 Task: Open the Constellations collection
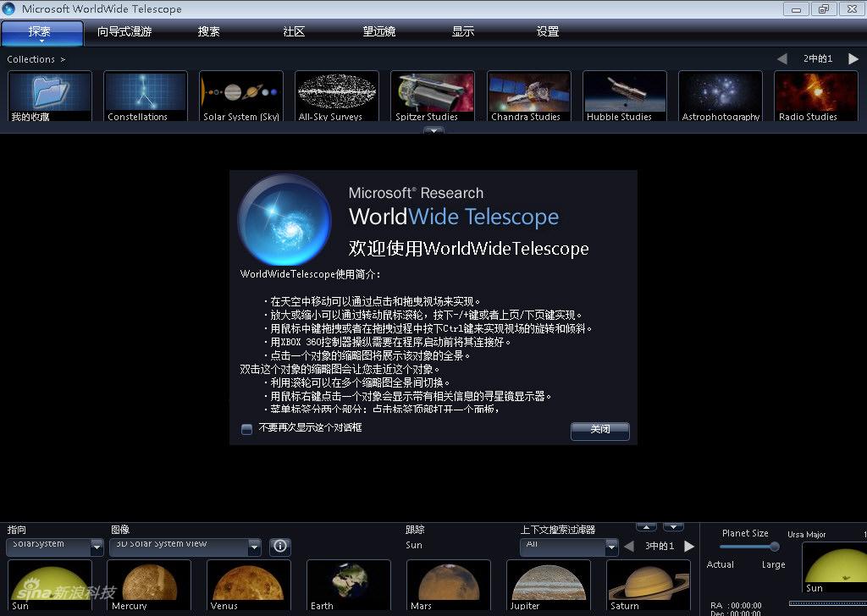[145, 96]
